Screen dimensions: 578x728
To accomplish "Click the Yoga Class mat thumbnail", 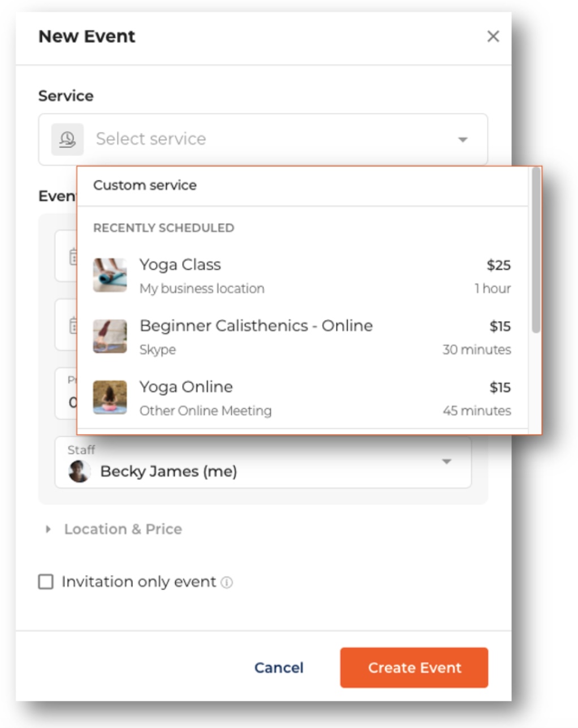I will click(x=110, y=275).
